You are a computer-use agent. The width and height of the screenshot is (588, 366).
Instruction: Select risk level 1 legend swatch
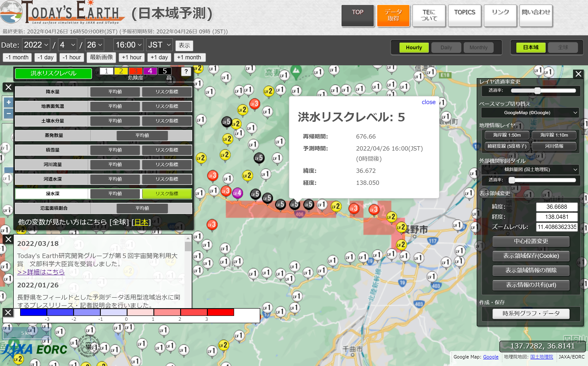coord(106,71)
